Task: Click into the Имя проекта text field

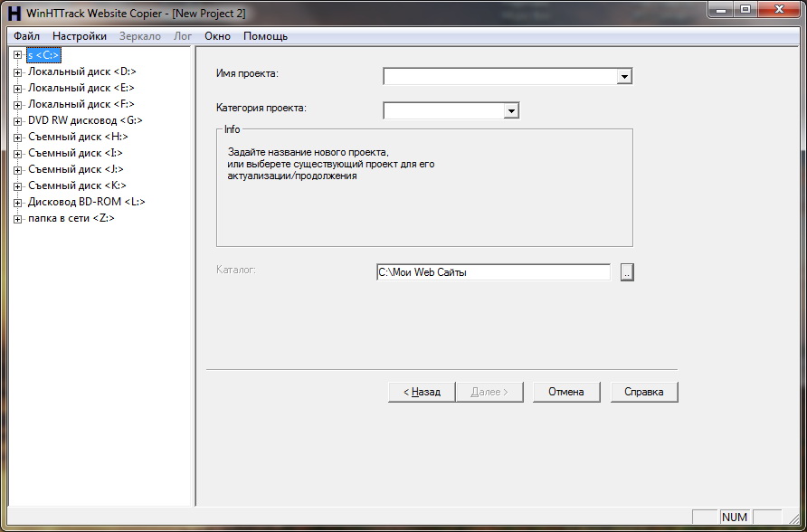Action: tap(499, 77)
